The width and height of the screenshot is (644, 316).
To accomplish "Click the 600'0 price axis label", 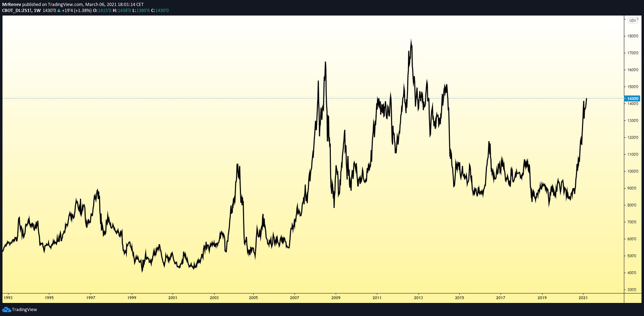I will click(x=632, y=239).
